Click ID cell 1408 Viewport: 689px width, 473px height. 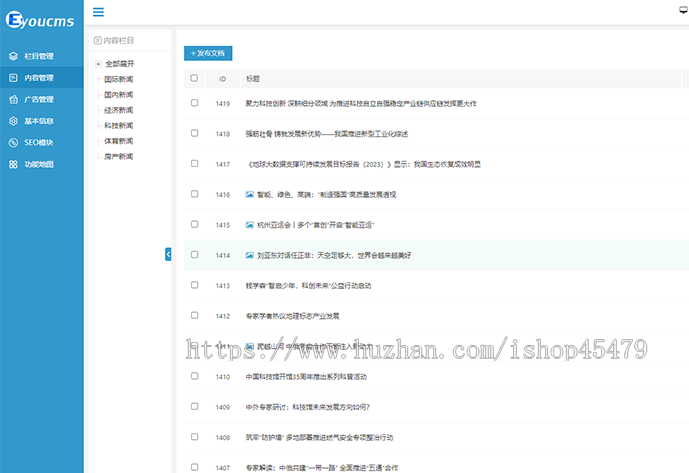pyautogui.click(x=223, y=437)
